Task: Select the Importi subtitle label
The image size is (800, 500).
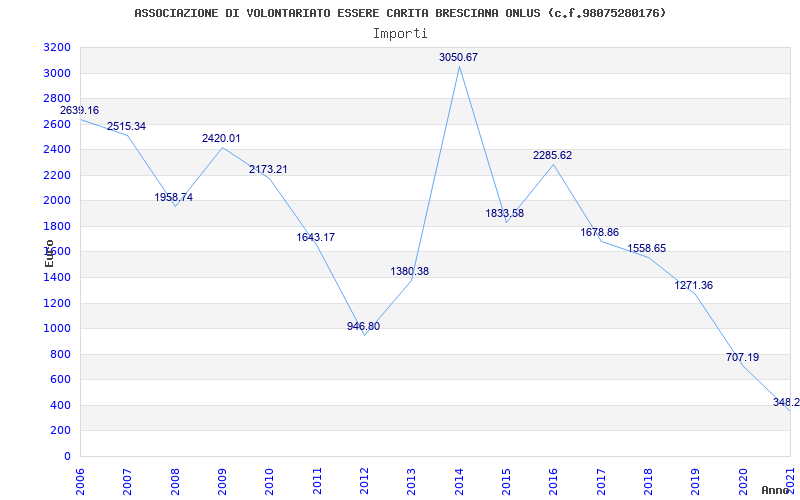Action: coord(400,34)
